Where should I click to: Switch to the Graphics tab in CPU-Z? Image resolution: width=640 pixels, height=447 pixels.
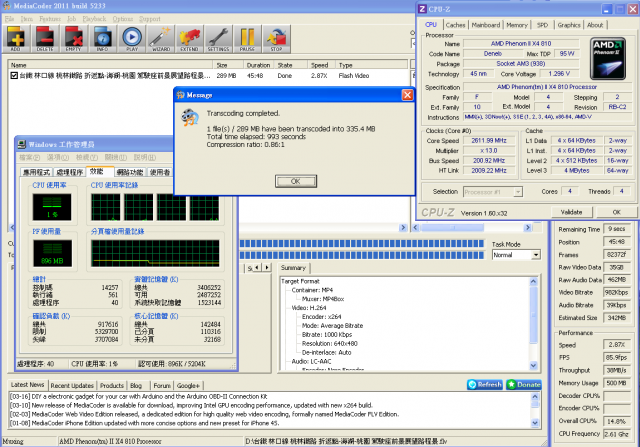point(569,25)
